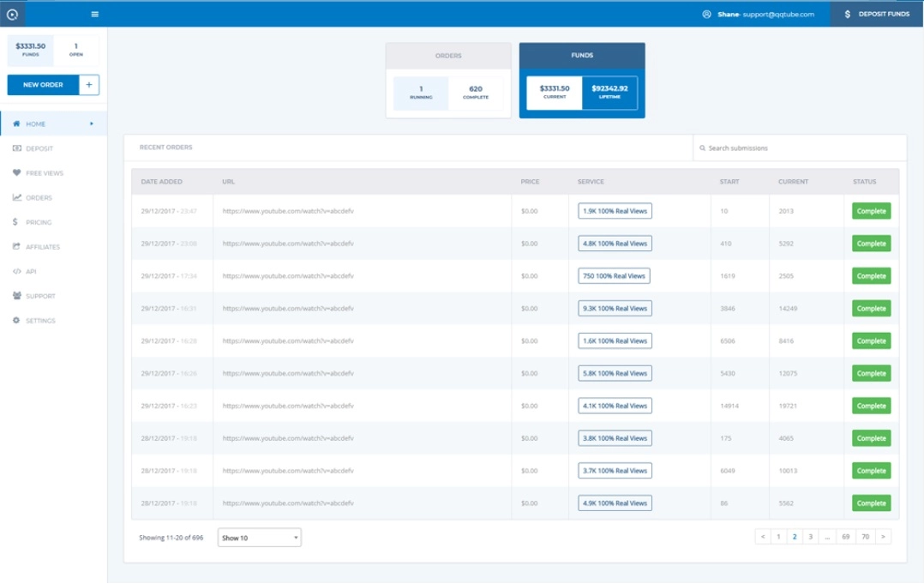Click the 4.8K 100% Real Views tag
Viewport: 924px width, 584px height.
pos(615,244)
